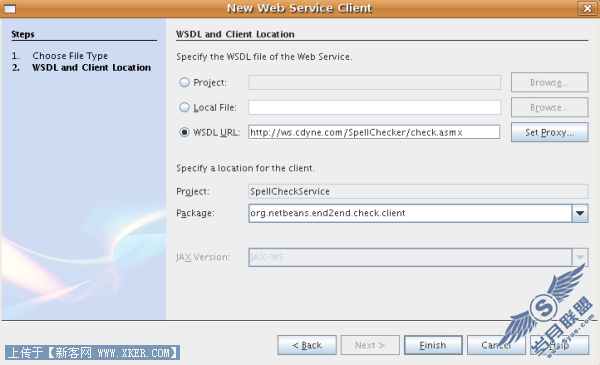Select the WSDL URL radio button
The image size is (600, 365).
pyautogui.click(x=184, y=132)
